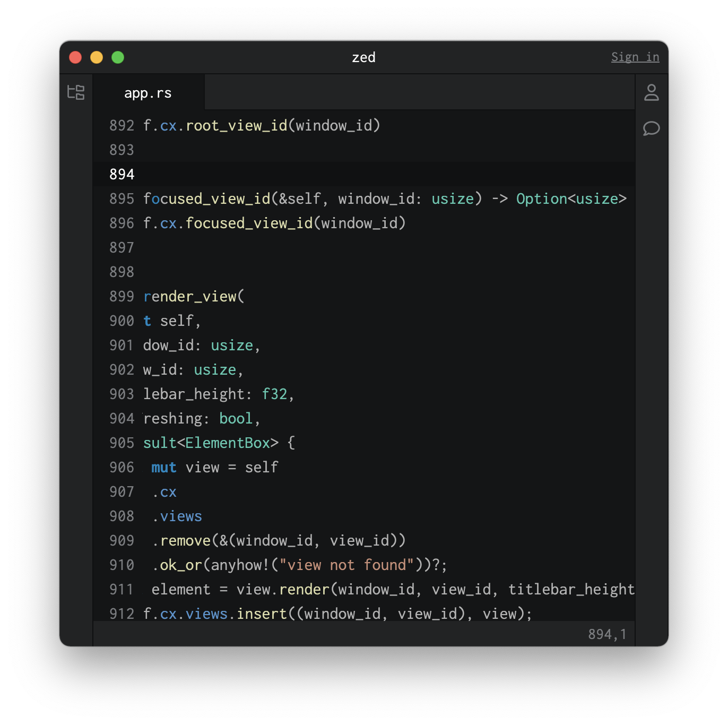The width and height of the screenshot is (728, 725).
Task: Click 'w_id: usize,' on line 902
Action: [x=193, y=370]
